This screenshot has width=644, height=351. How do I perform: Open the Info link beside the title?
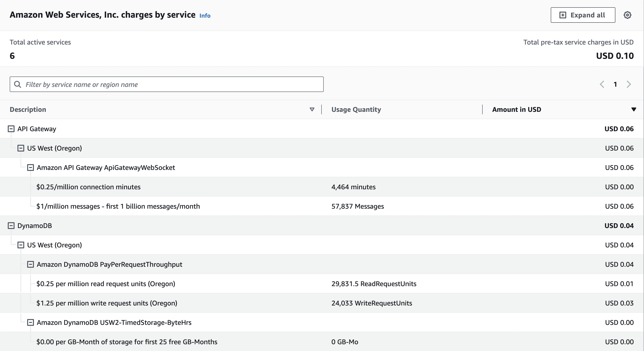click(x=204, y=15)
